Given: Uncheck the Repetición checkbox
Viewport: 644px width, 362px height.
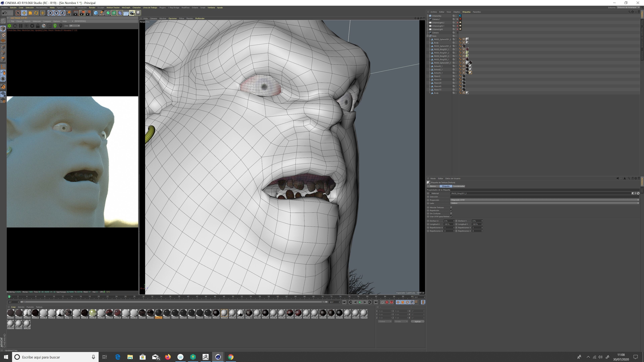Looking at the screenshot, I should point(451,210).
